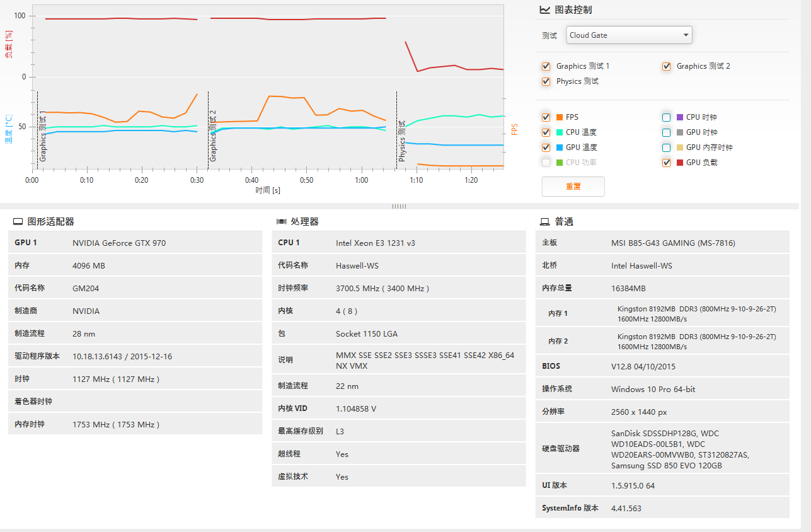Uncheck the Graphics 测试 1 checkbox
811x532 pixels.
[546, 66]
